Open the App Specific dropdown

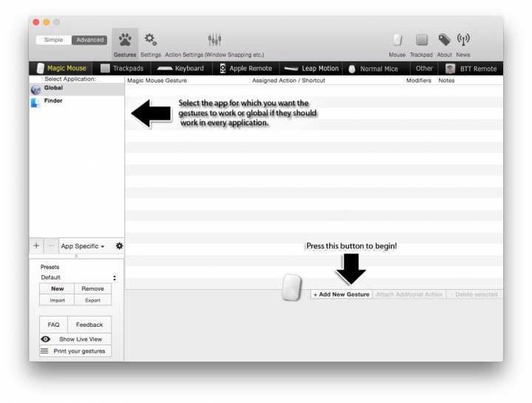(83, 246)
